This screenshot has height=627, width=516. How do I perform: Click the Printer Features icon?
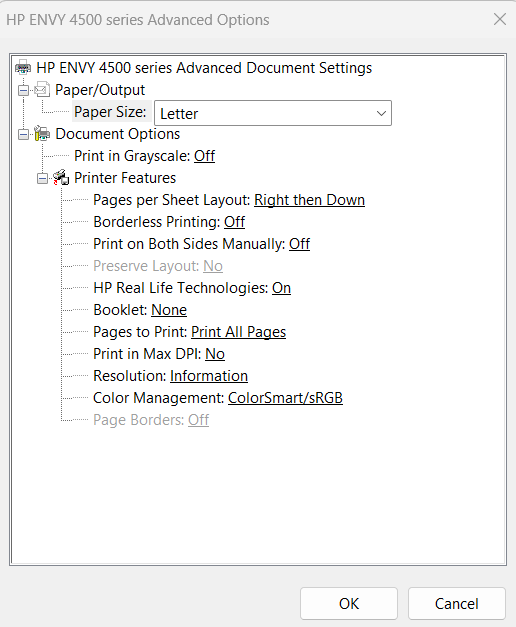[61, 178]
